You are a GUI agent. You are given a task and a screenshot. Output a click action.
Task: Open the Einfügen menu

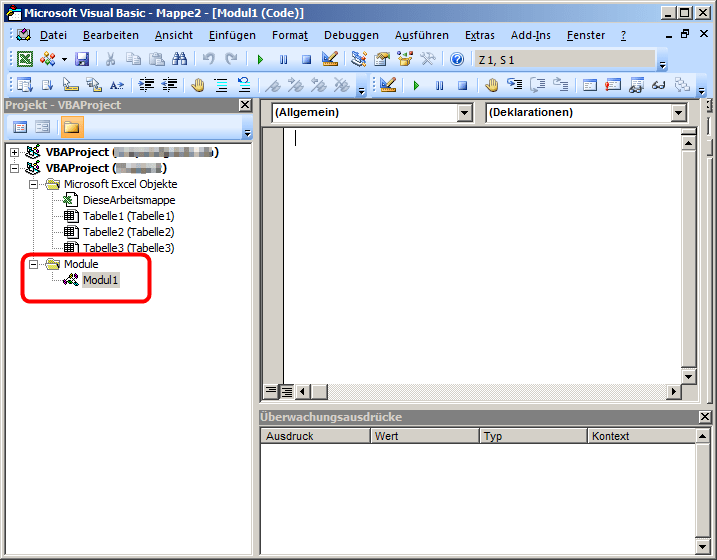click(x=232, y=35)
